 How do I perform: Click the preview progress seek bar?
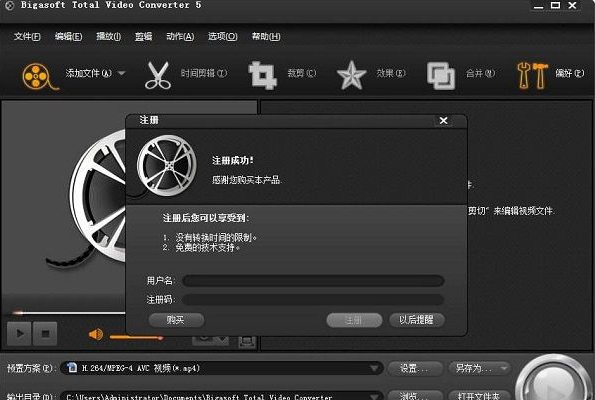coord(69,313)
